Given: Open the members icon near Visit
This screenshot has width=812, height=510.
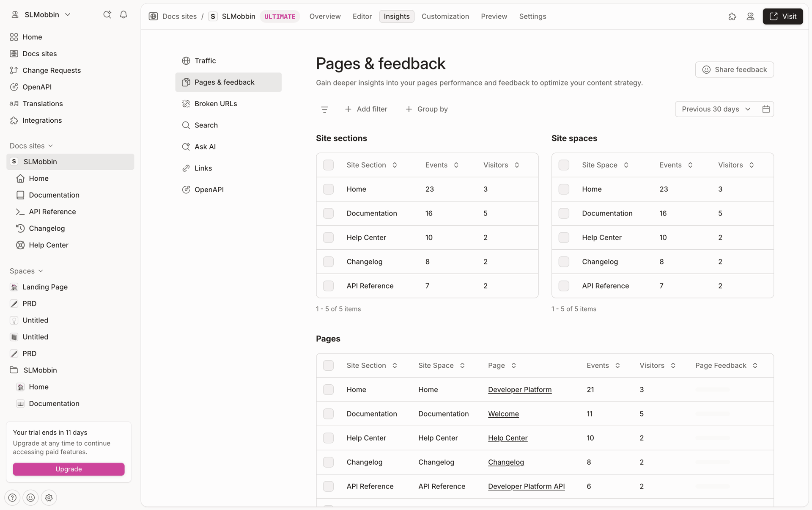Looking at the screenshot, I should tap(750, 16).
